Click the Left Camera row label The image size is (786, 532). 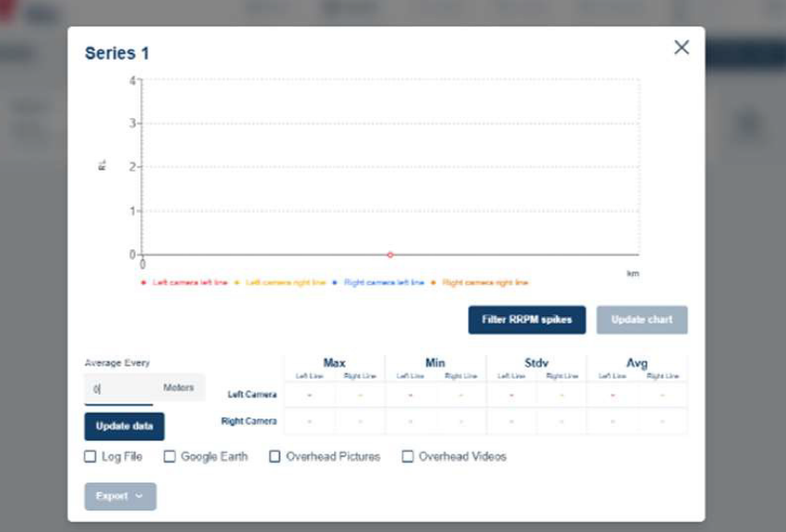(252, 395)
